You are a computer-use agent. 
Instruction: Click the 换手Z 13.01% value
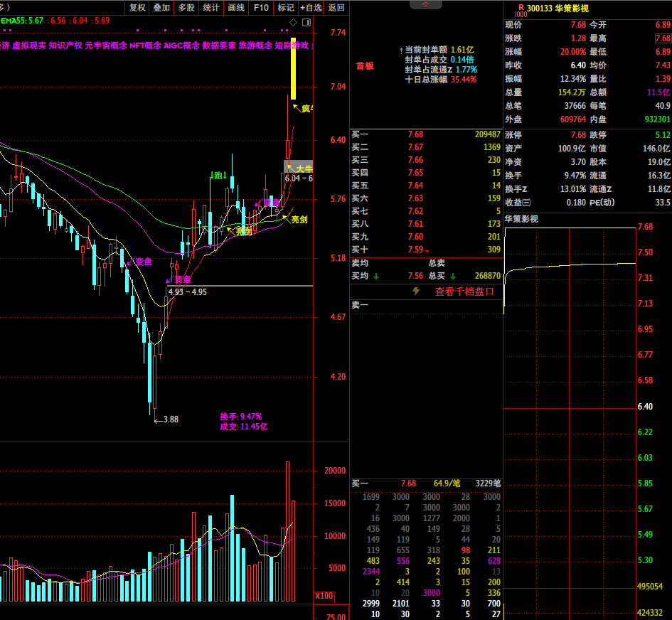(573, 189)
